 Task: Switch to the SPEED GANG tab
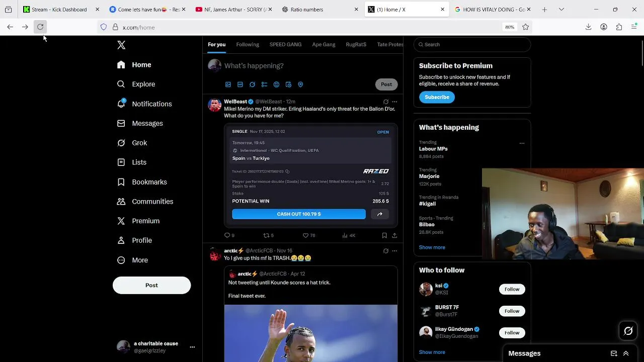(x=285, y=45)
